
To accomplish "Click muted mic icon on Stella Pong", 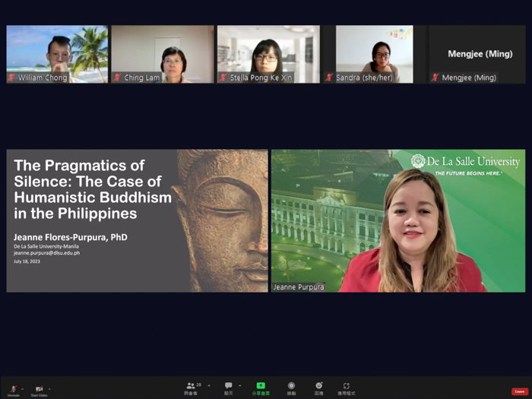I will pyautogui.click(x=223, y=78).
